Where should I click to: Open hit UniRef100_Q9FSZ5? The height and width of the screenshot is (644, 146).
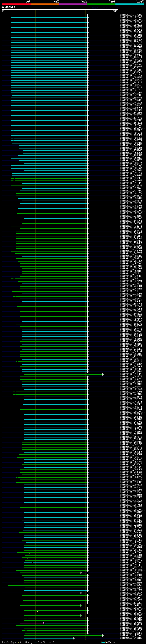[131, 25]
